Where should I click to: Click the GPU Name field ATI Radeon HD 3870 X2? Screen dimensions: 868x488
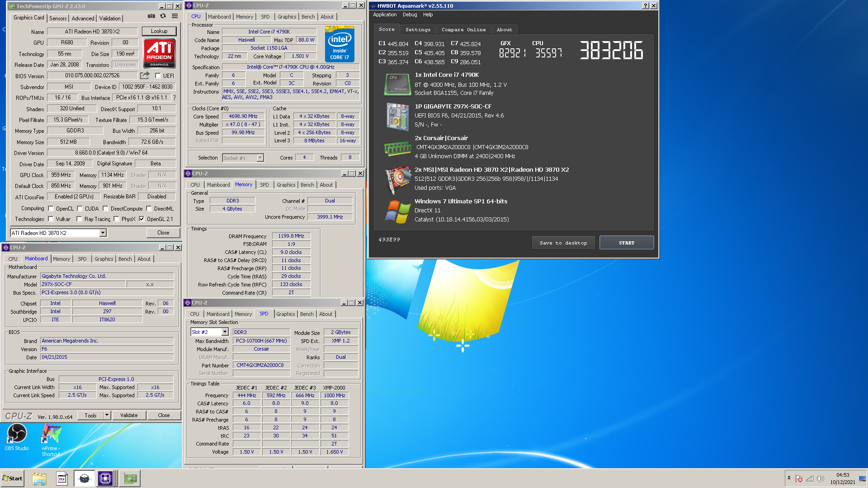[92, 32]
